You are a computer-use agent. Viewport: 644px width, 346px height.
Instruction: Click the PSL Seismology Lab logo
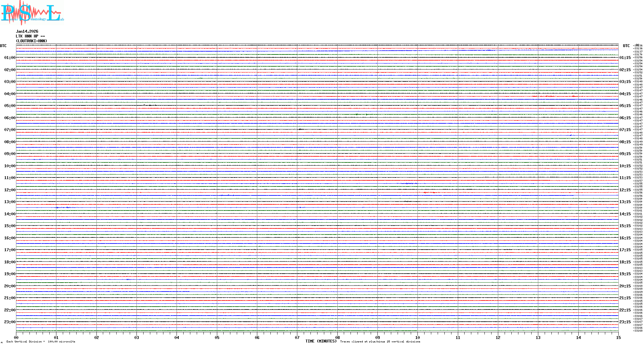[32, 13]
